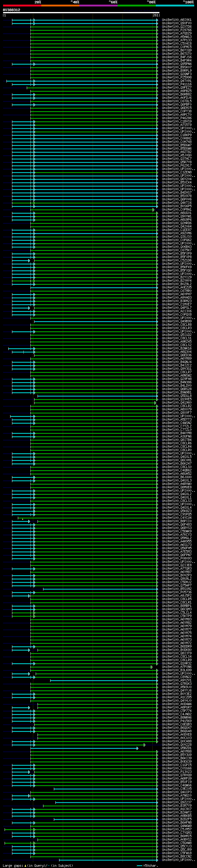Select the UniRef100_A0BVS2 label
Viewport: 197px width, 868px height.
point(176,839)
